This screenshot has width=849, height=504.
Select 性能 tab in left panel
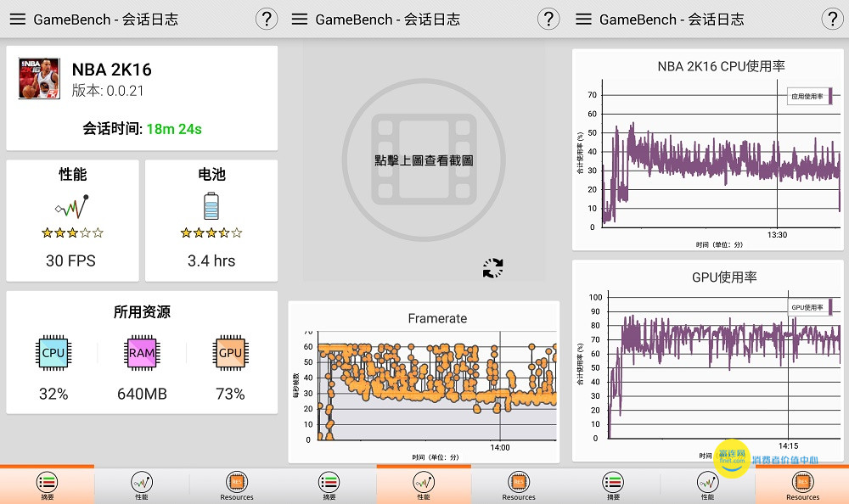[x=141, y=485]
